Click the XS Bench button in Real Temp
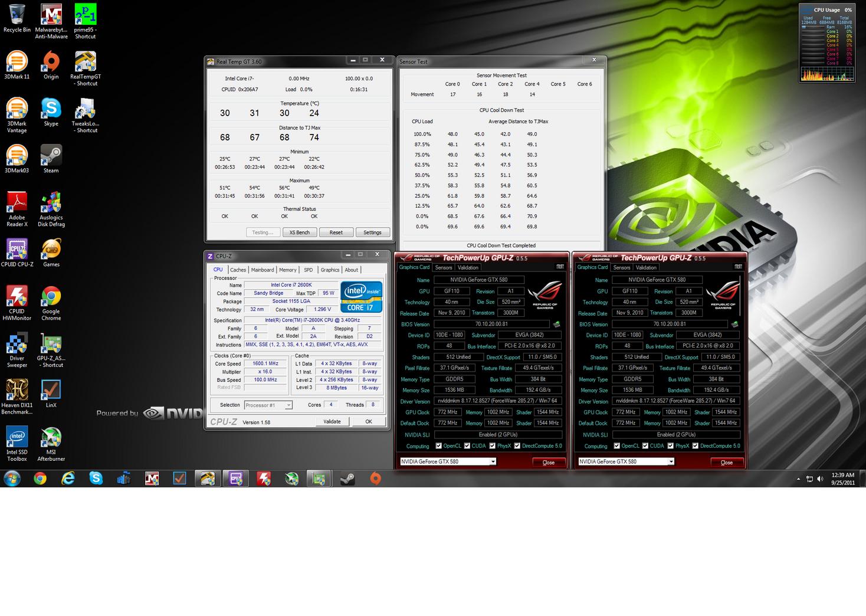 [x=300, y=232]
